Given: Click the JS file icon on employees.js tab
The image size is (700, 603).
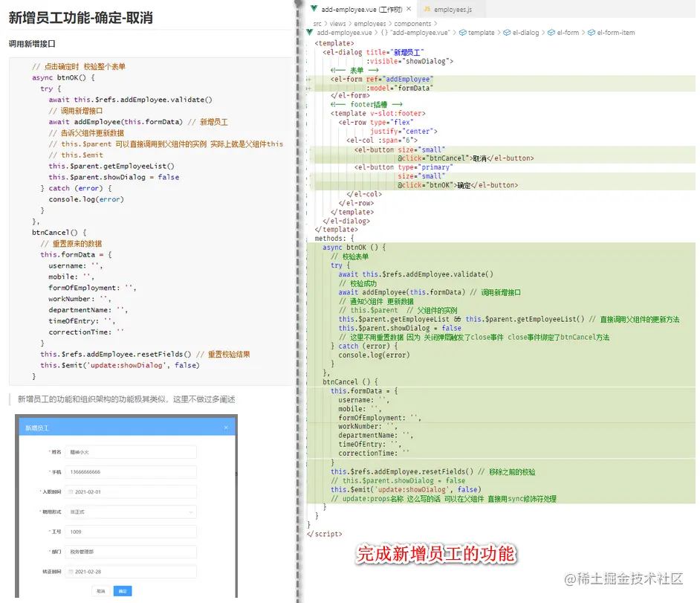Looking at the screenshot, I should (x=427, y=9).
